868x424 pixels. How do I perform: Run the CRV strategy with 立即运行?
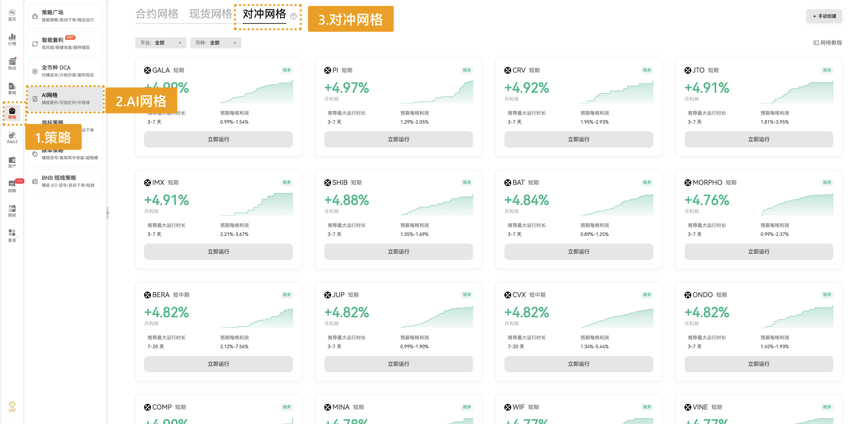579,139
